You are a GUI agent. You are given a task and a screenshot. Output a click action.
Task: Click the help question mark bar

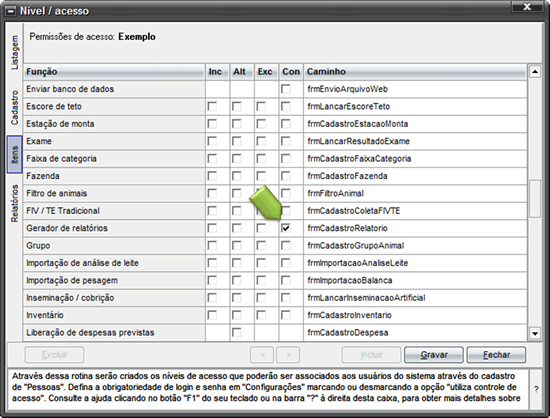pyautogui.click(x=536, y=389)
